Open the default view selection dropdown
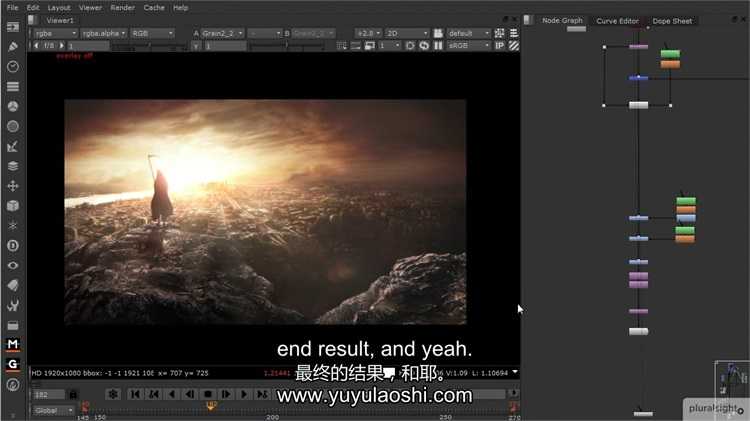750x421 pixels. 469,33
